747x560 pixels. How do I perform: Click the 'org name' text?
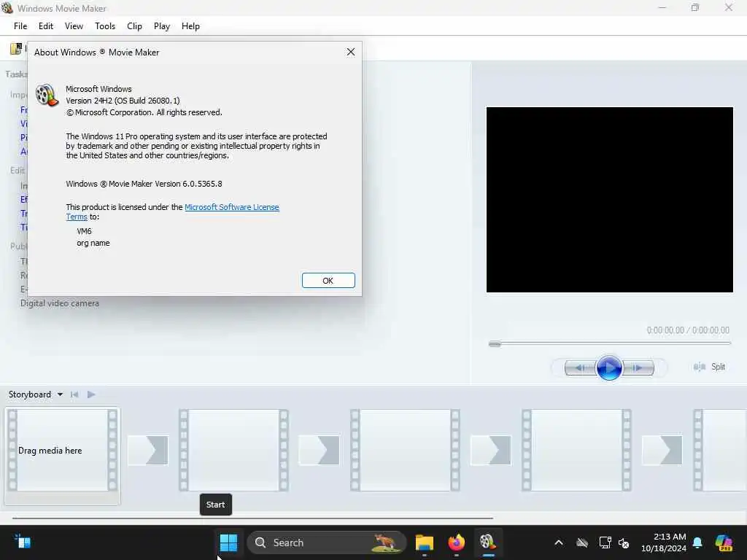93,243
